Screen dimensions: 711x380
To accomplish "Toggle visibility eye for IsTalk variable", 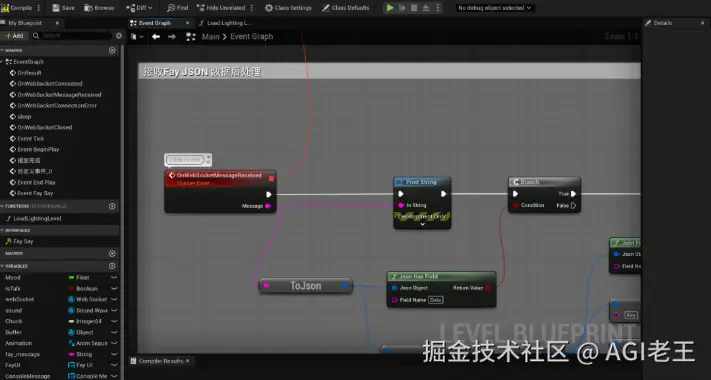I will pyautogui.click(x=114, y=288).
